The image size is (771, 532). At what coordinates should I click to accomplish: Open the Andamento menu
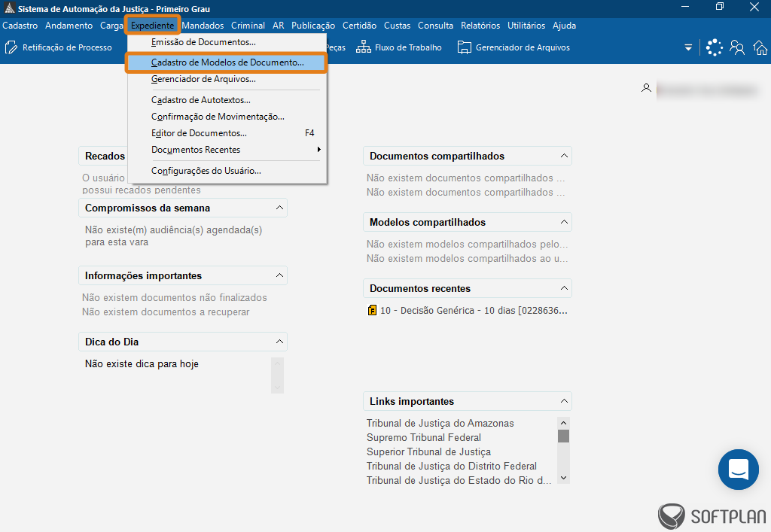69,26
